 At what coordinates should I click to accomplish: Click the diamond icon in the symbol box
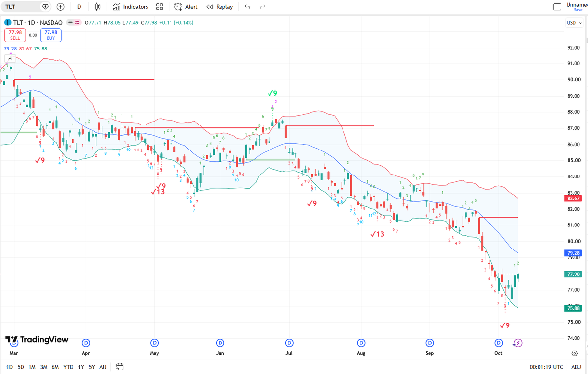tap(45, 7)
